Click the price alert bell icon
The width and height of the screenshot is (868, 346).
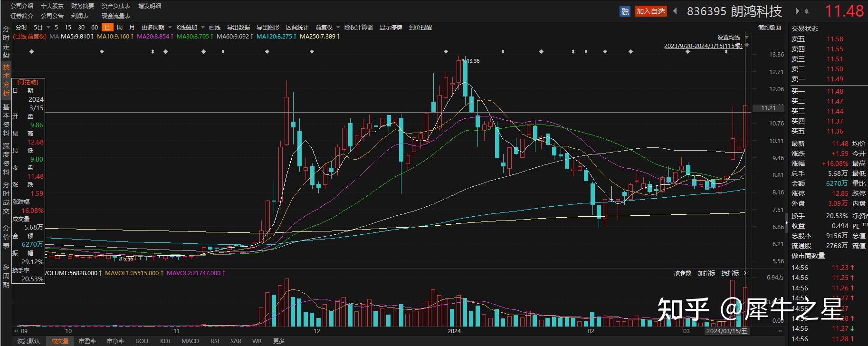coord(807,11)
